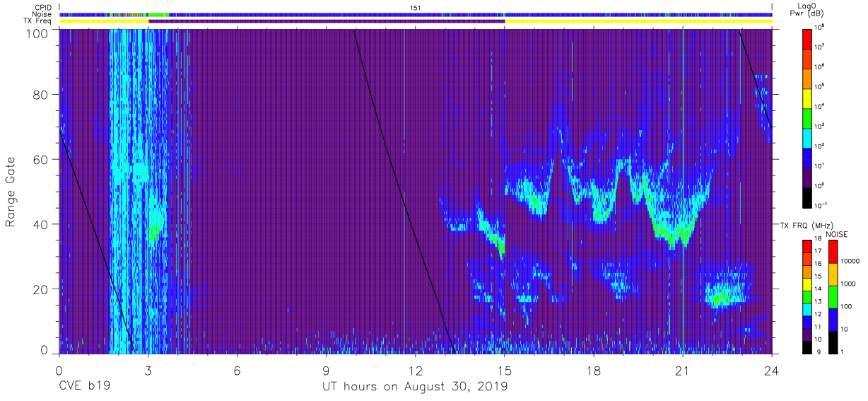The image size is (868, 401).
Task: Click the x-axis tick label '21'
Action: point(683,370)
